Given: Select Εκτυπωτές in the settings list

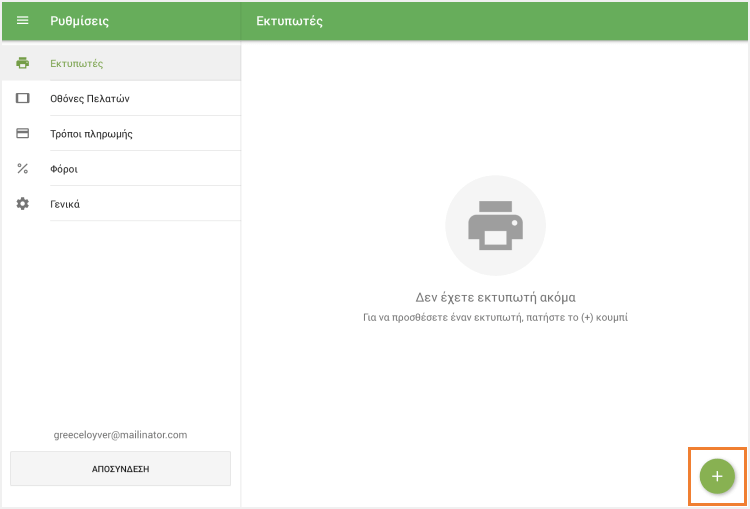Looking at the screenshot, I should [121, 63].
